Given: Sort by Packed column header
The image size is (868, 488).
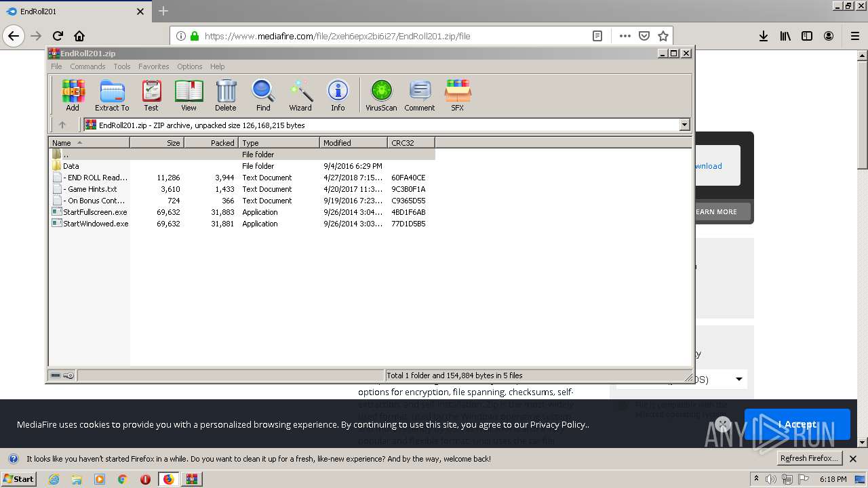Looking at the screenshot, I should click(211, 142).
